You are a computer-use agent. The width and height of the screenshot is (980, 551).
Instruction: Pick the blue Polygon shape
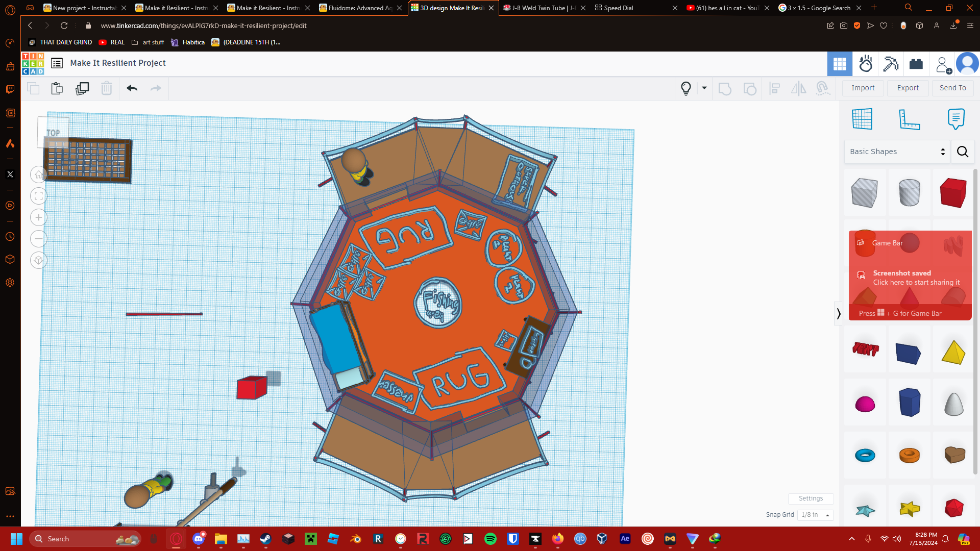coord(909,403)
